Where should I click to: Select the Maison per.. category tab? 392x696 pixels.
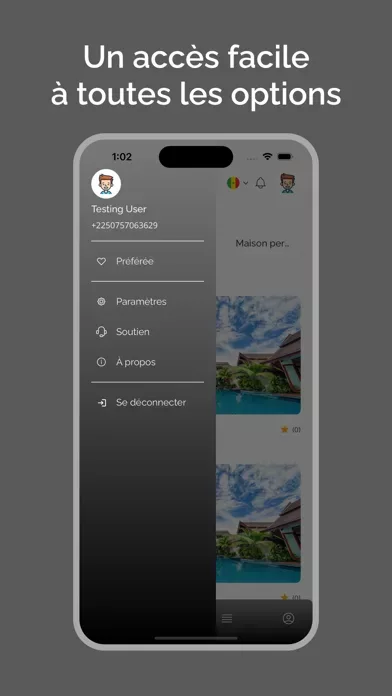(262, 244)
